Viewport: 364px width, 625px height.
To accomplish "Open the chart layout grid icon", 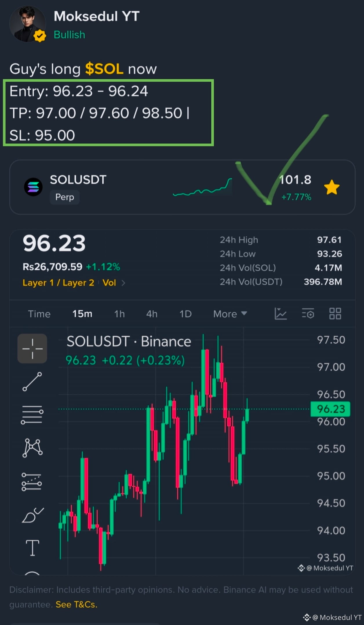I will pyautogui.click(x=335, y=314).
